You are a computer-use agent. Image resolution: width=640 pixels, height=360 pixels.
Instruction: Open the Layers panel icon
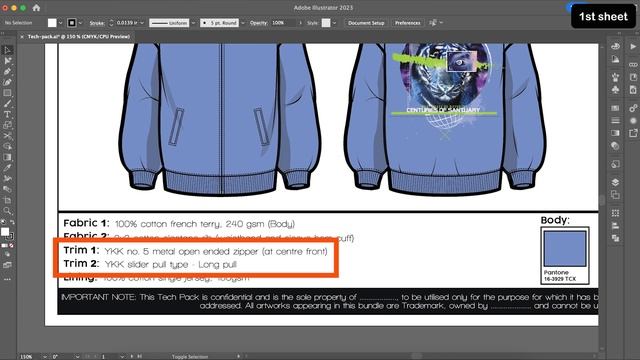[x=616, y=182]
